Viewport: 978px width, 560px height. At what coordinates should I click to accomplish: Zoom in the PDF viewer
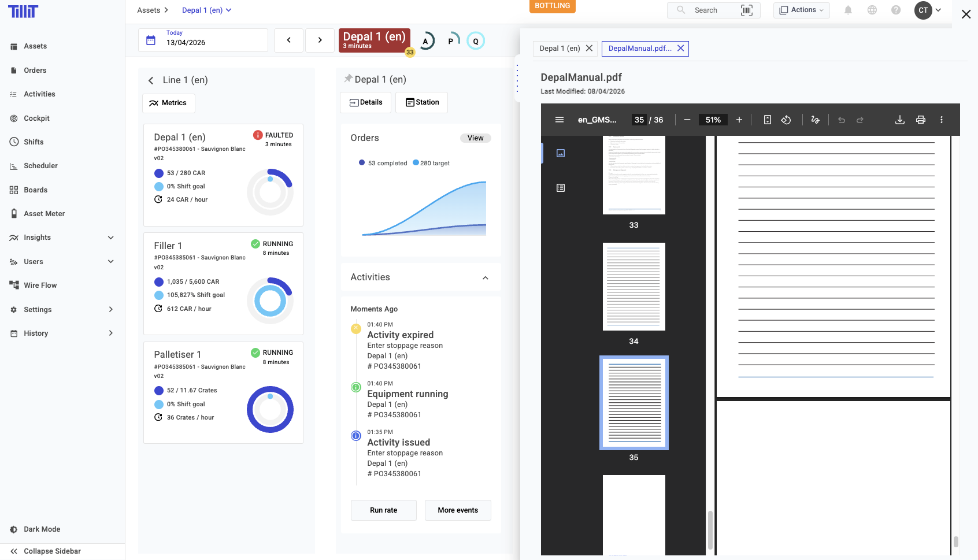coord(739,120)
